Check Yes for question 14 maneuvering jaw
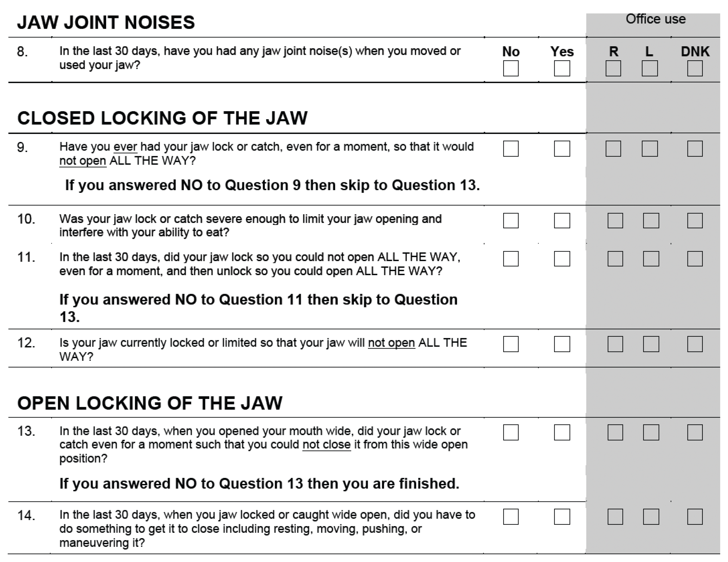The width and height of the screenshot is (728, 562). (x=562, y=517)
